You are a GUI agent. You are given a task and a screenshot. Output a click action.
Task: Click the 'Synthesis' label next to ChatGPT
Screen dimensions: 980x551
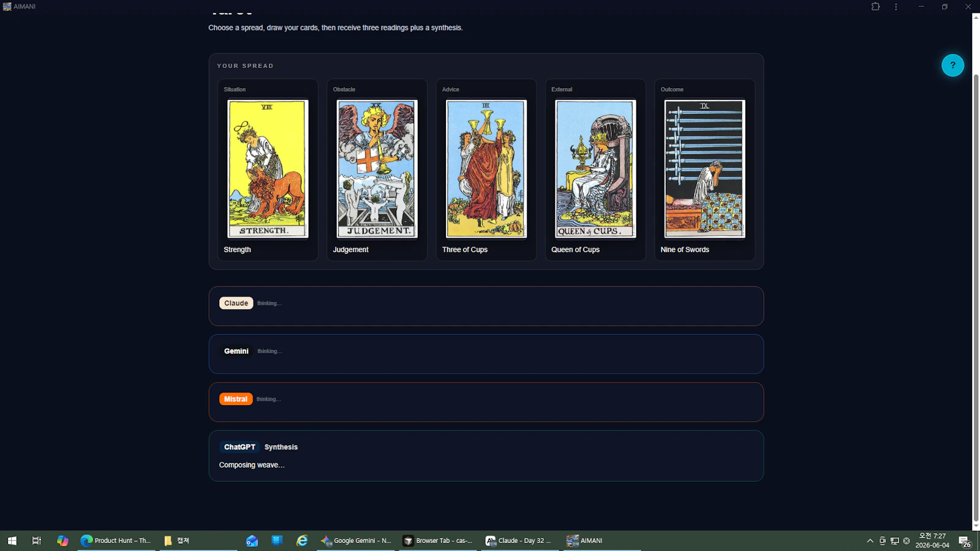[x=281, y=447]
